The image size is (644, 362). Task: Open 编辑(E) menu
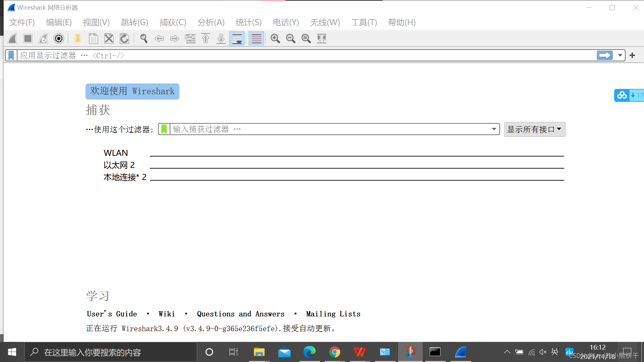[59, 22]
